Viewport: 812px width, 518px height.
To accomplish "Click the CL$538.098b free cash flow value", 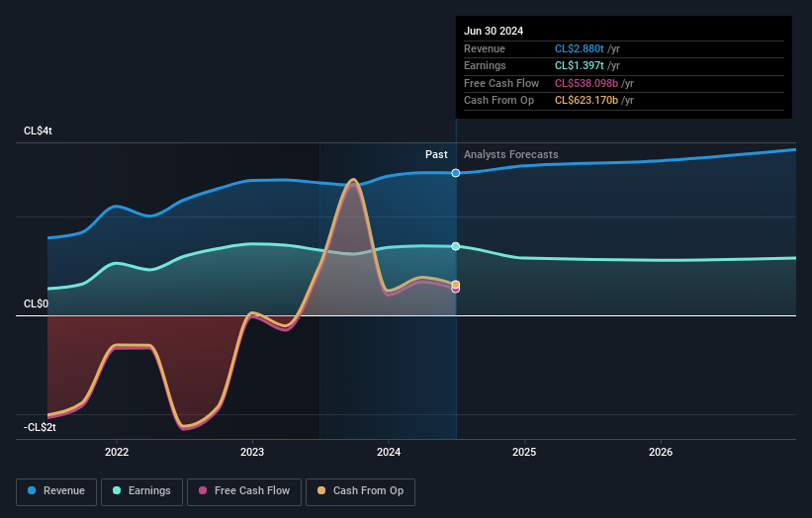I will pos(586,83).
